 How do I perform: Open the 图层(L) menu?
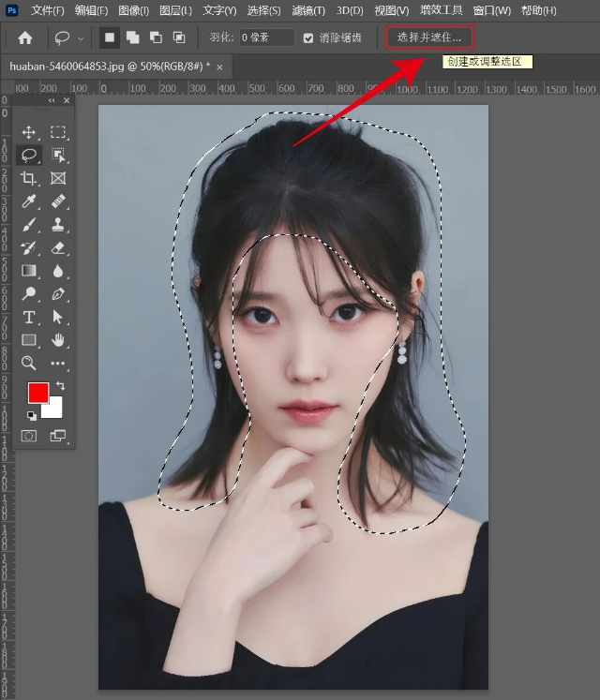(175, 10)
